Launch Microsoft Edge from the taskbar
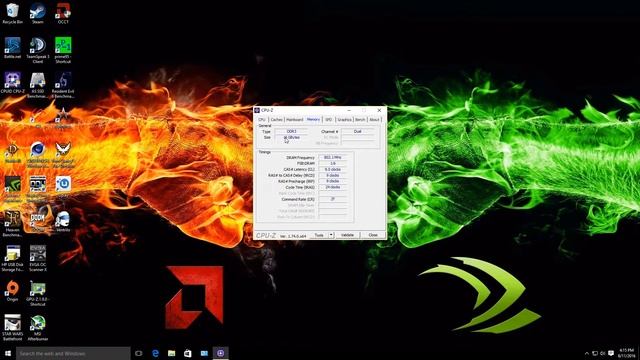This screenshot has height=360, width=640. click(155, 353)
